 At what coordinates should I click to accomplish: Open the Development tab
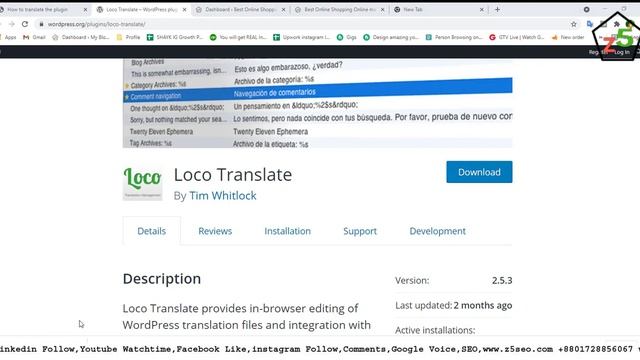tap(438, 231)
